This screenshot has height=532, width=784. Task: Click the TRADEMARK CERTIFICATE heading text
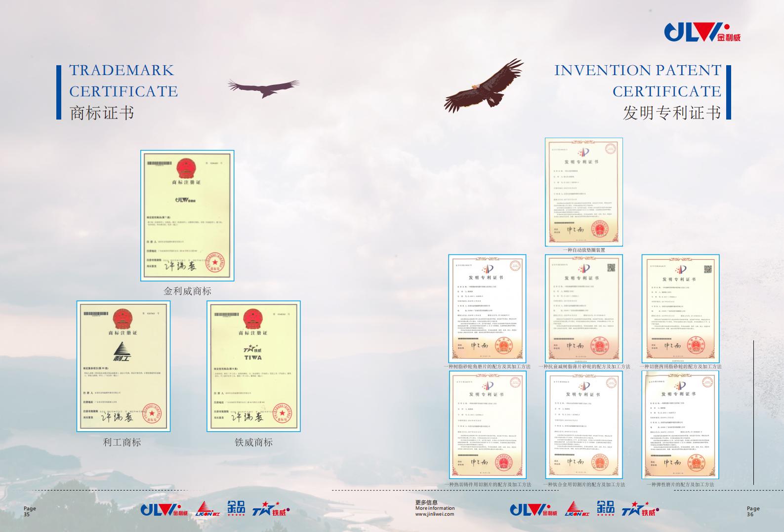[123, 81]
